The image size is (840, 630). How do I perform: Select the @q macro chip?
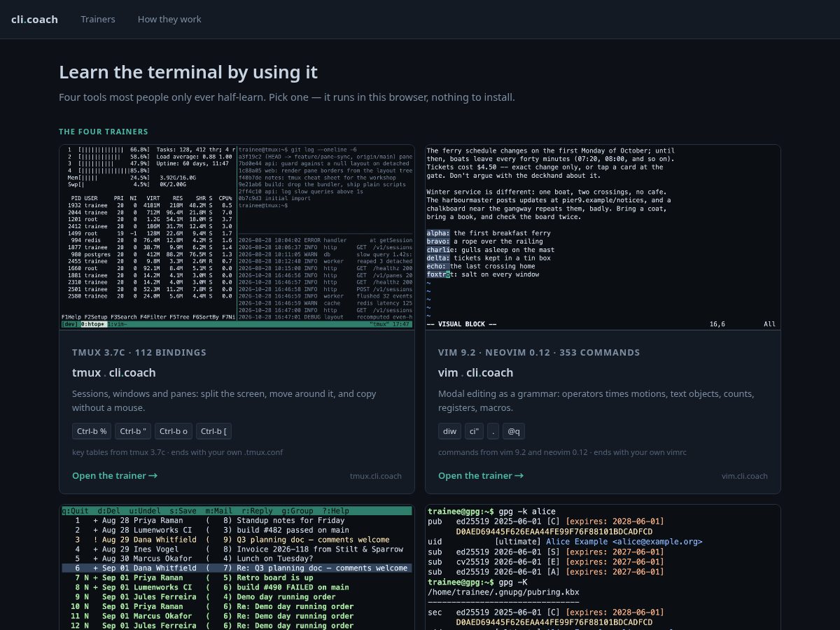point(514,431)
